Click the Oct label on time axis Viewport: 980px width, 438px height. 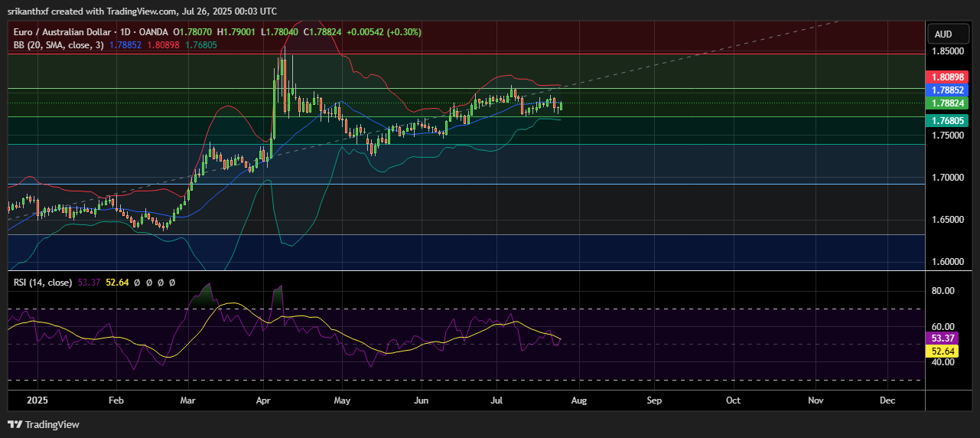click(733, 400)
